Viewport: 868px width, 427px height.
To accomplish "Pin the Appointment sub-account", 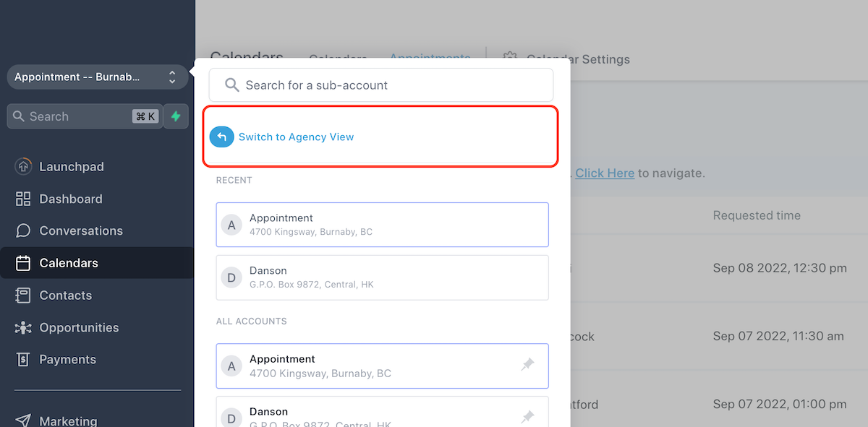I will pyautogui.click(x=528, y=366).
